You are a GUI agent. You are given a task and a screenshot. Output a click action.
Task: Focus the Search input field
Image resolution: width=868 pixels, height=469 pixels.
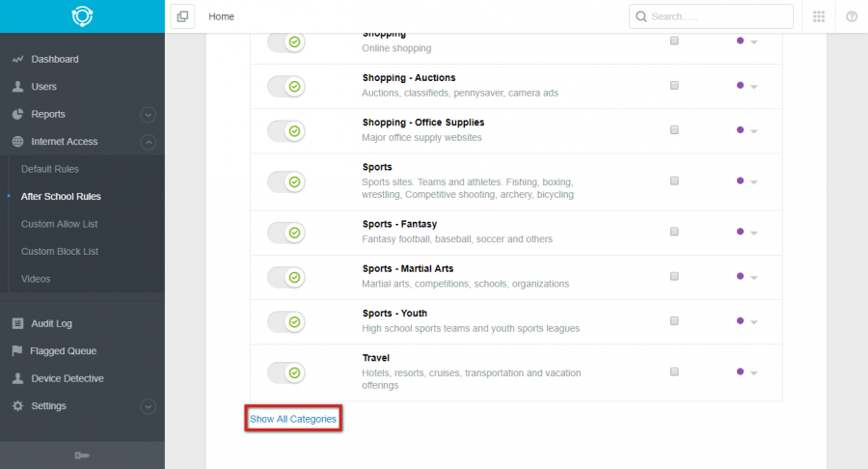(x=711, y=16)
